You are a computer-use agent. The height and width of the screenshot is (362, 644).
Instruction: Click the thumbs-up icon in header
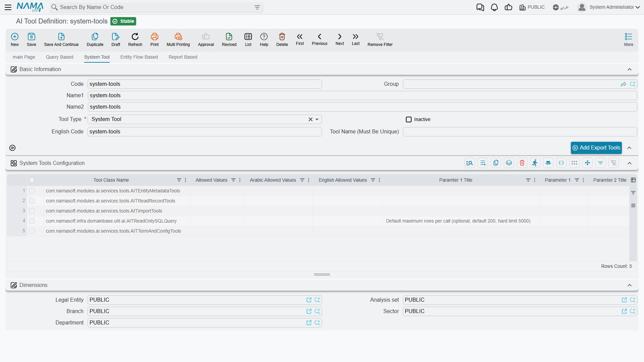click(x=508, y=7)
